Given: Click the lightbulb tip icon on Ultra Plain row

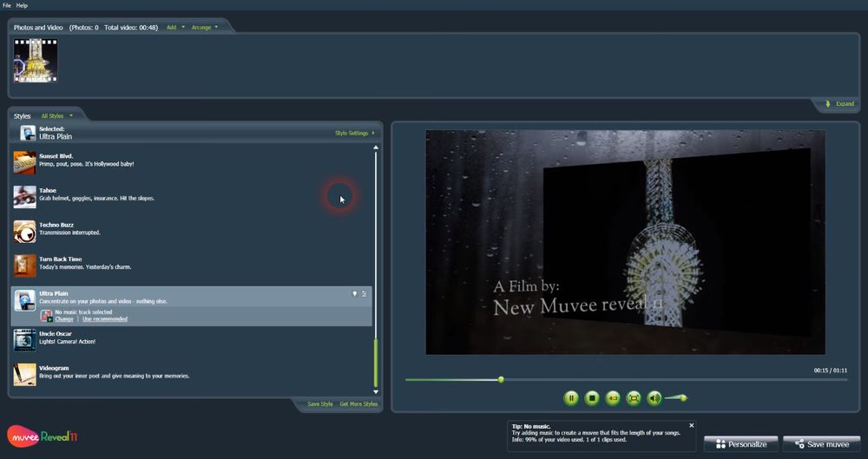Looking at the screenshot, I should click(x=355, y=294).
